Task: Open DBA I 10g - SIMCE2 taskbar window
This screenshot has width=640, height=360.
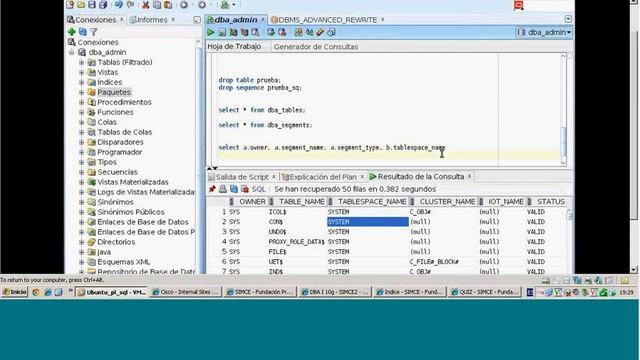Action: 335,292
